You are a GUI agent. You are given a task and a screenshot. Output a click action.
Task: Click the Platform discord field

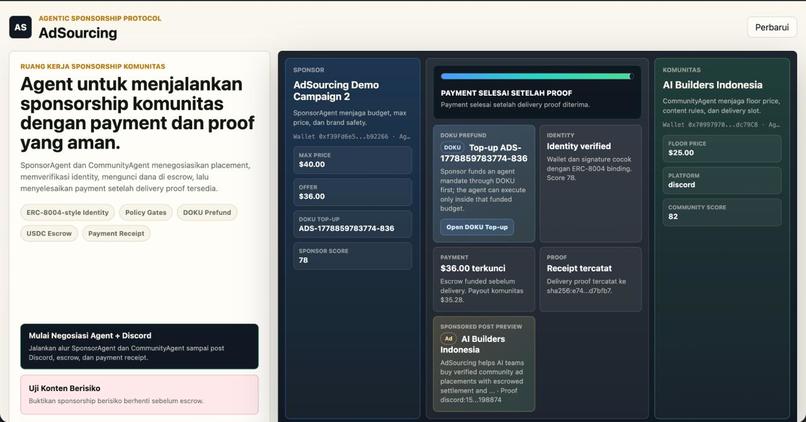coord(722,180)
